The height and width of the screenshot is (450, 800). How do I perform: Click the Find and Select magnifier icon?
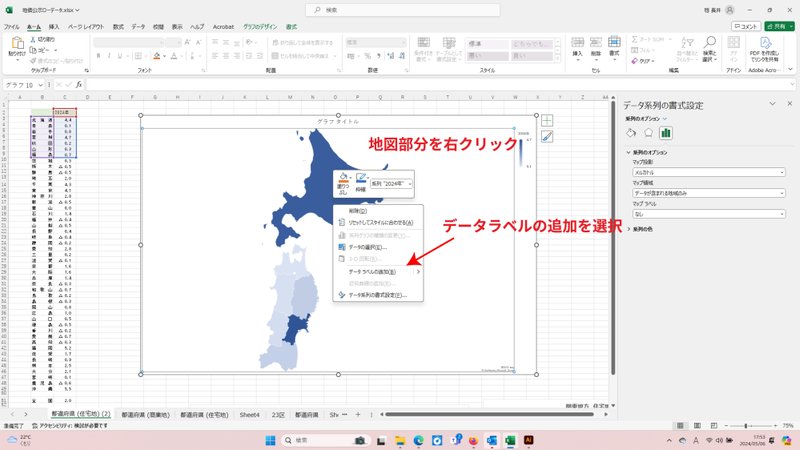[x=710, y=42]
